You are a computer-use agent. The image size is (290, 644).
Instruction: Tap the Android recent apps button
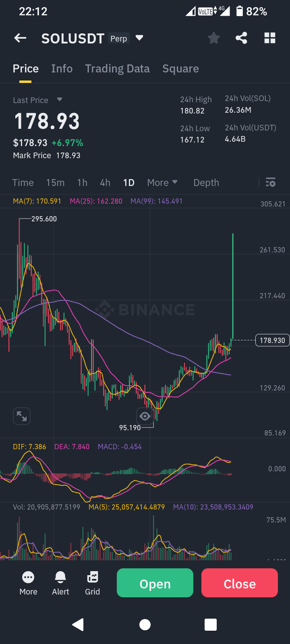point(211,625)
